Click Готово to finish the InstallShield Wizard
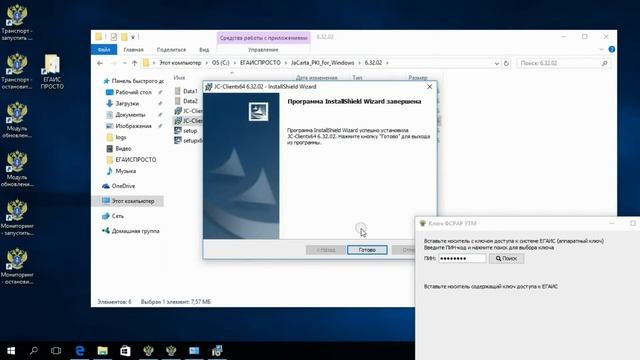This screenshot has width=640, height=360. coord(367,250)
